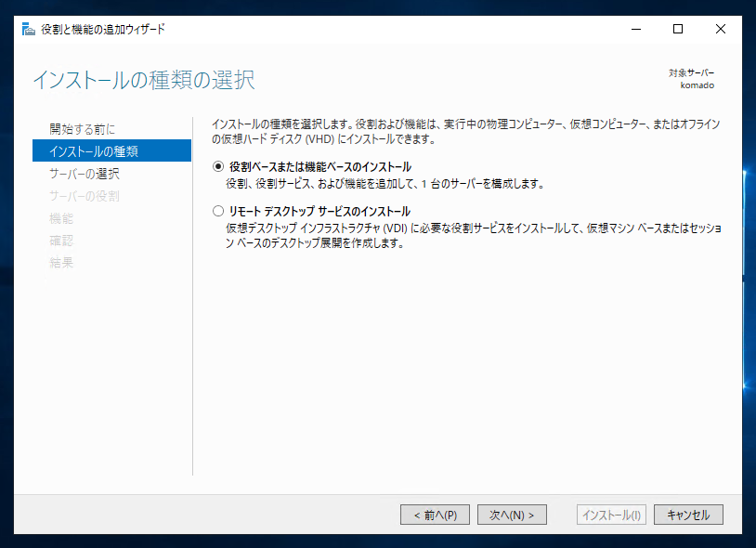Click the wizard icon in title bar
The image size is (756, 548).
[29, 30]
